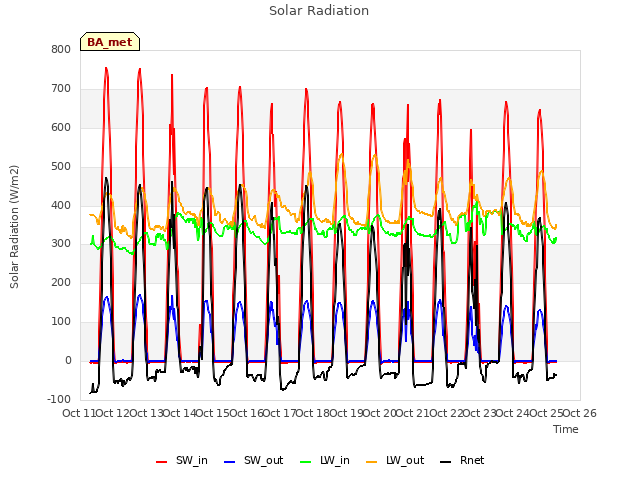Click the red SW_in legend color marker
640x480 pixels.
162,462
